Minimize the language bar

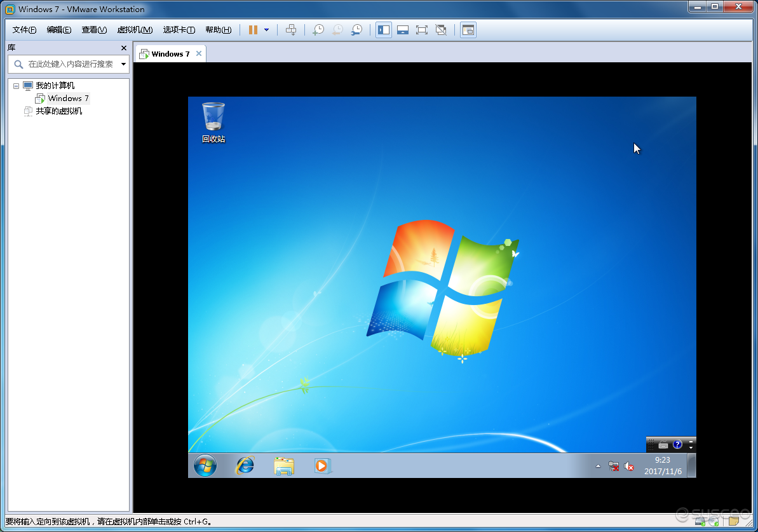click(x=691, y=442)
